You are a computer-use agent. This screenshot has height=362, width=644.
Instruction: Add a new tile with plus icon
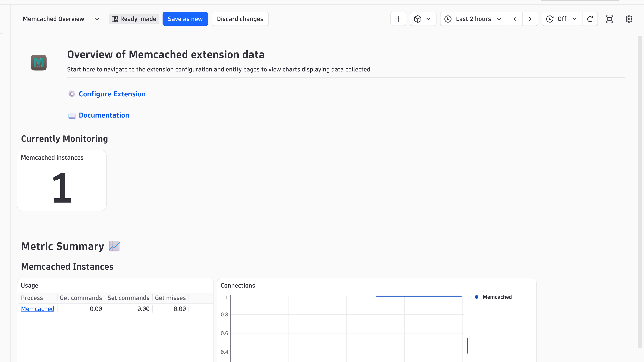(398, 19)
